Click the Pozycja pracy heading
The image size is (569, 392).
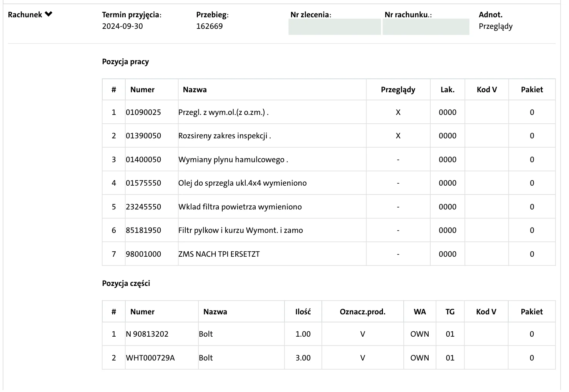(125, 62)
